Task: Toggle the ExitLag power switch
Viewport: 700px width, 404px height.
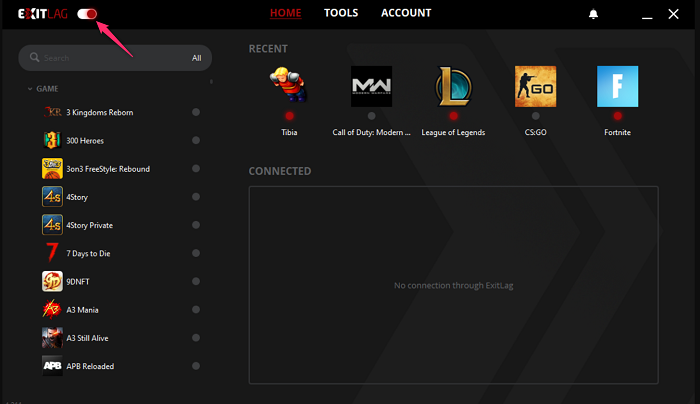Action: [87, 14]
